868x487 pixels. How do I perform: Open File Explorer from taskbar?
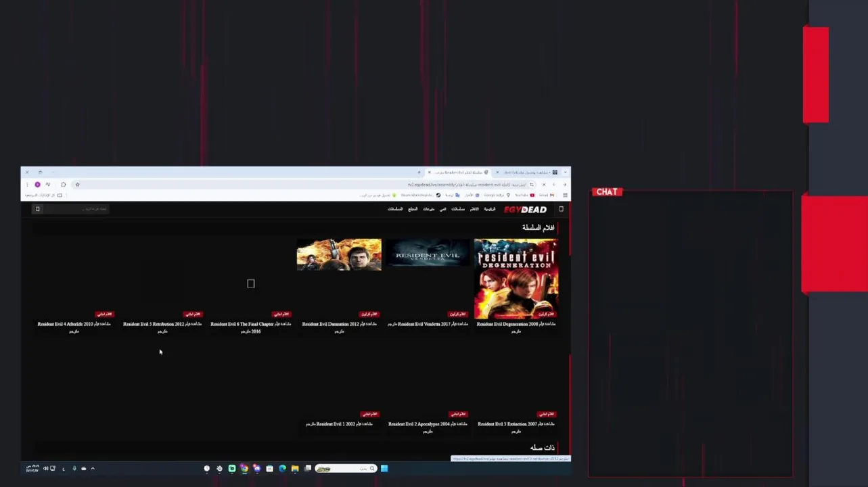(x=294, y=468)
